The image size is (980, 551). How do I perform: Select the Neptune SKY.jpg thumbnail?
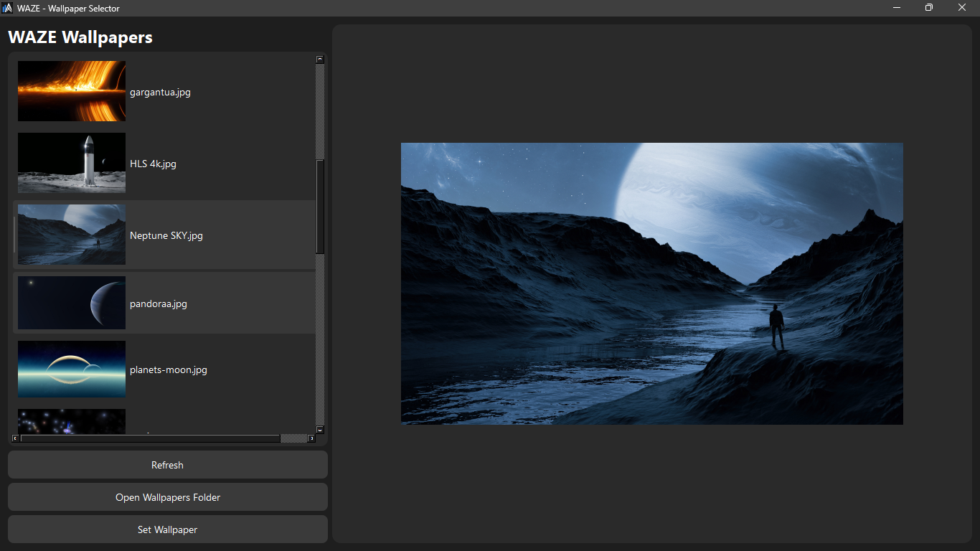tap(72, 235)
